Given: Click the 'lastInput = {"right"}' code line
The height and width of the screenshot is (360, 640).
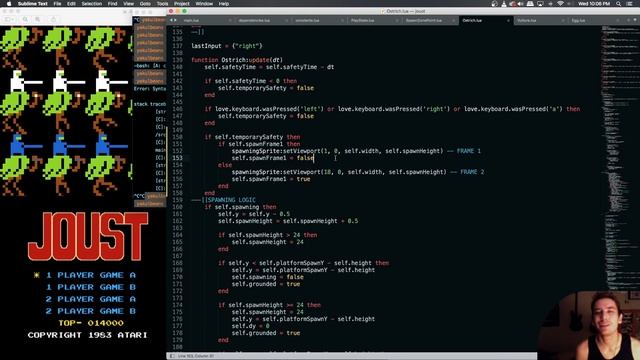Looking at the screenshot, I should click(227, 46).
